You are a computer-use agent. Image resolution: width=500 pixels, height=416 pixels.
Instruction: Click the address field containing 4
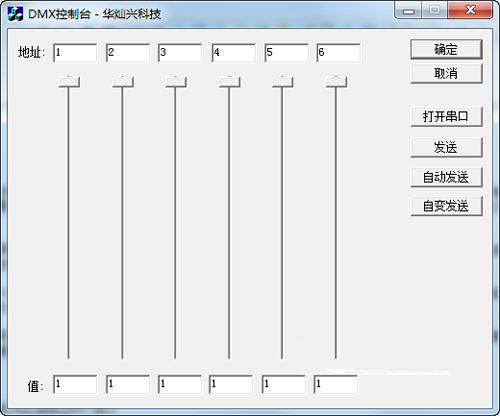234,53
